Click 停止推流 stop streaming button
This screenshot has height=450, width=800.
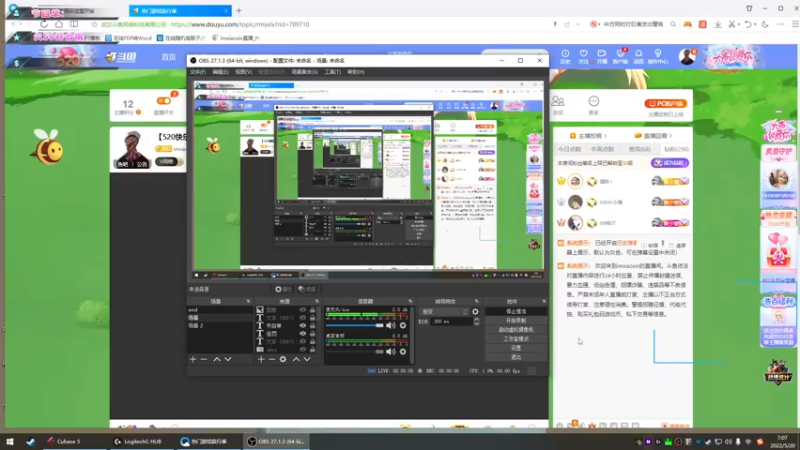(x=516, y=311)
